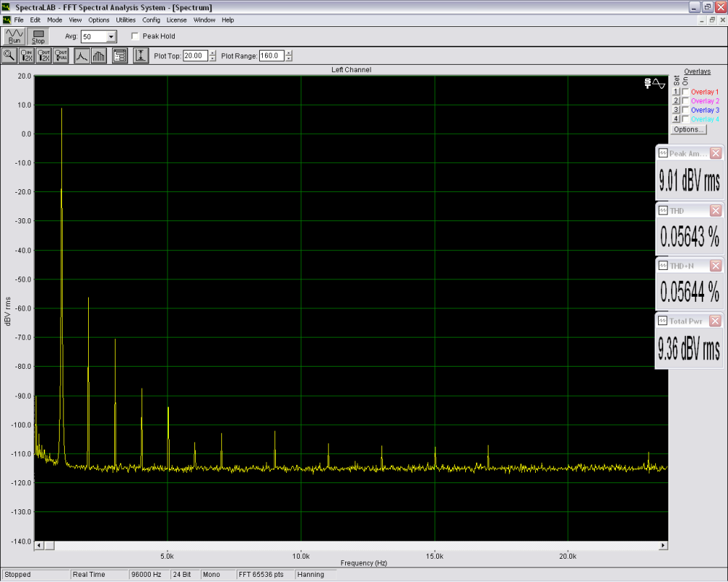Viewport: 728px width, 582px height.
Task: Click the SpectraLAB title bar icon
Action: click(x=6, y=7)
